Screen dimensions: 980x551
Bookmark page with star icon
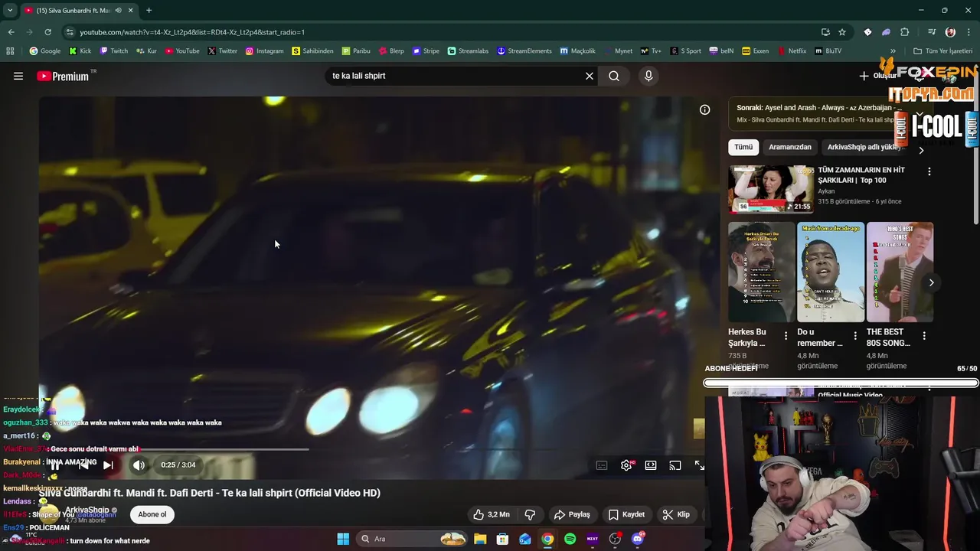(842, 32)
